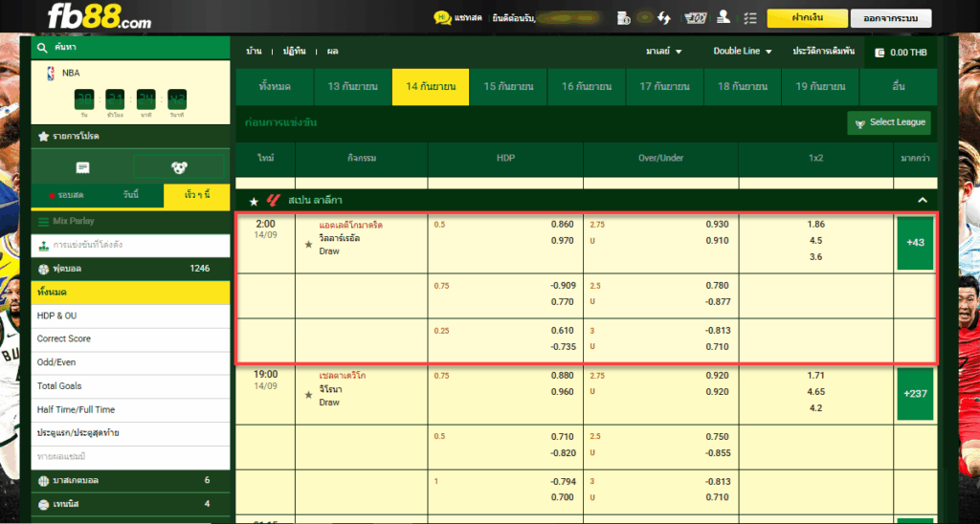Click the football icon in sidebar

(x=43, y=270)
